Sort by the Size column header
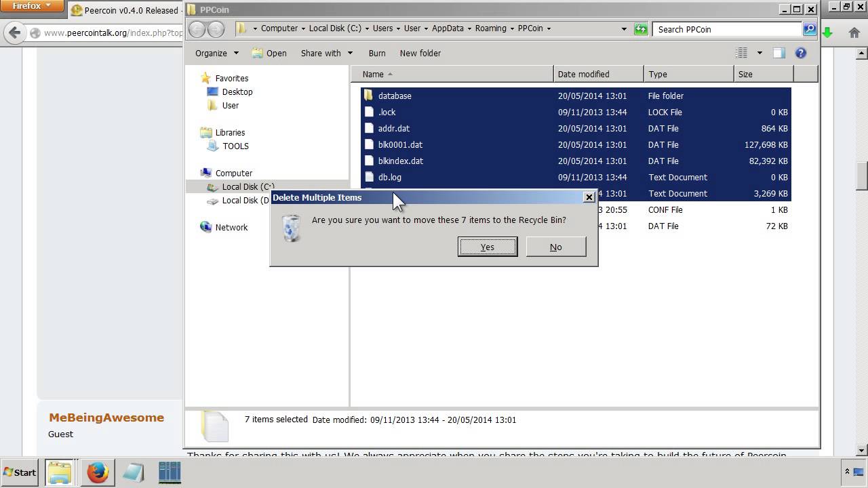 764,74
